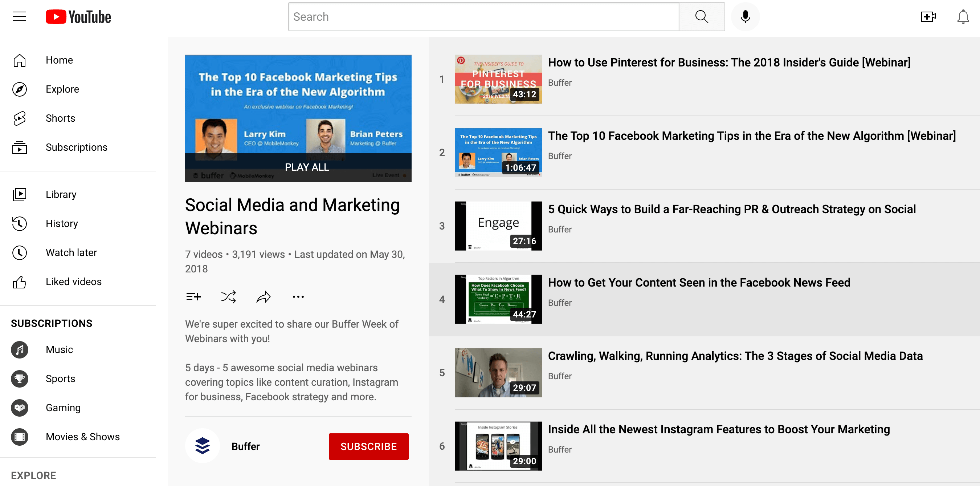Open 'How to Get Your Content Seen' title
The width and height of the screenshot is (980, 486).
click(x=699, y=282)
